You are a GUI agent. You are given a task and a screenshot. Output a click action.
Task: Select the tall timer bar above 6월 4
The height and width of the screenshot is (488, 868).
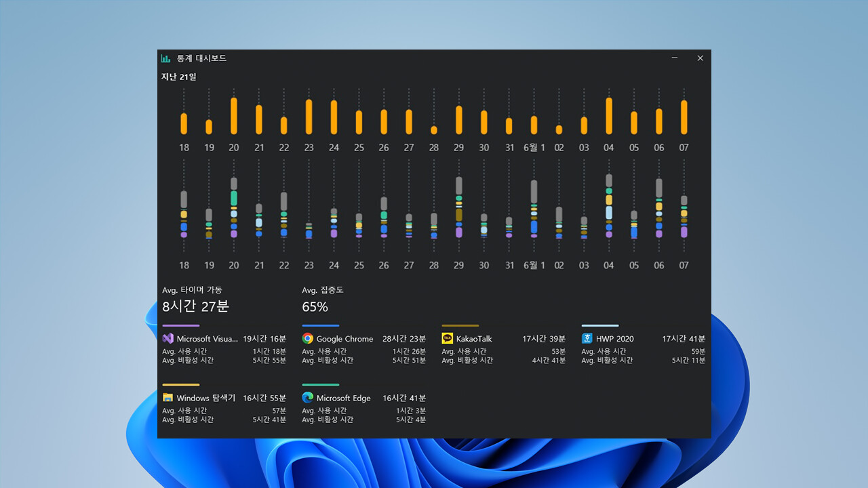608,115
